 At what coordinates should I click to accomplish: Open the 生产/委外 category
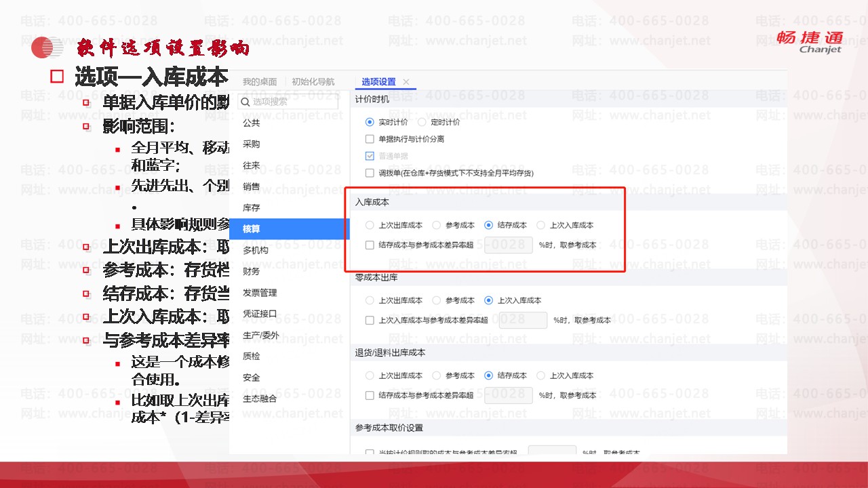click(260, 335)
